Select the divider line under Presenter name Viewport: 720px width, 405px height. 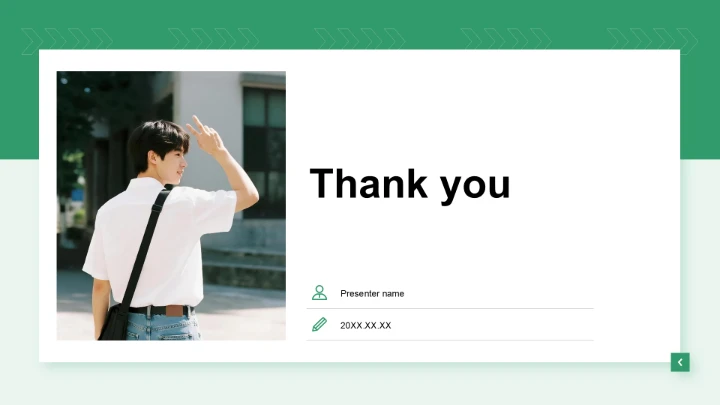coord(450,309)
